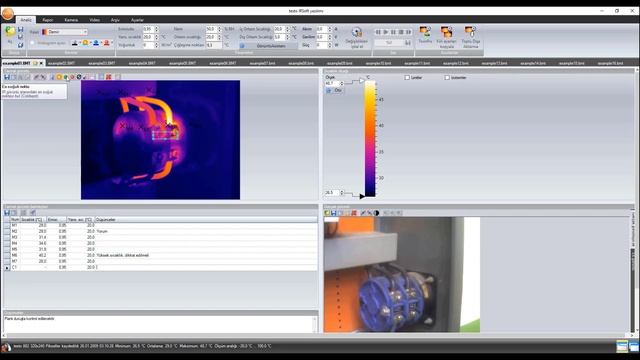Screen dimensions: 640x360
Task: Stop video playback with the stop button
Action: click(x=401, y=32)
